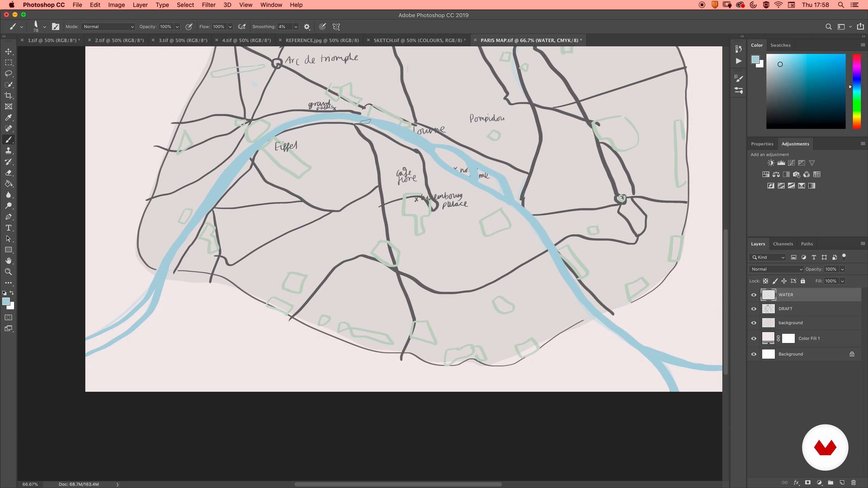Open the Opacity dropdown in options bar
The image size is (868, 488).
coord(177,27)
